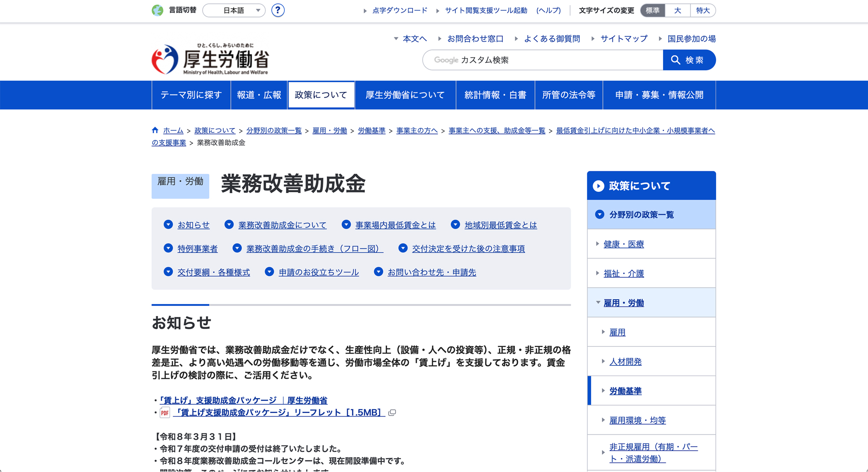Collapse the 雇用・労働 sidebar section
Image resolution: width=868 pixels, height=472 pixels.
coord(598,302)
